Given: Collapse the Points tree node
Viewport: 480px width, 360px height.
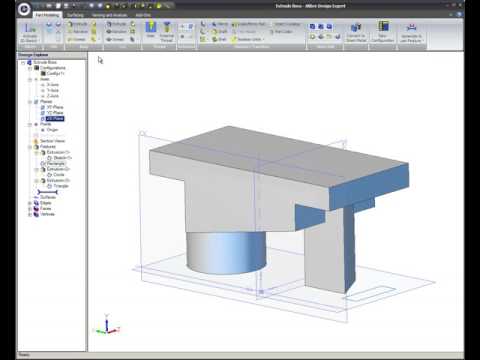Looking at the screenshot, I should pyautogui.click(x=30, y=124).
